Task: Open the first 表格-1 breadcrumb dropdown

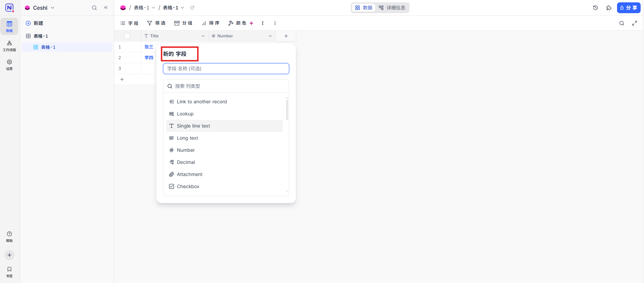Action: 153,8
